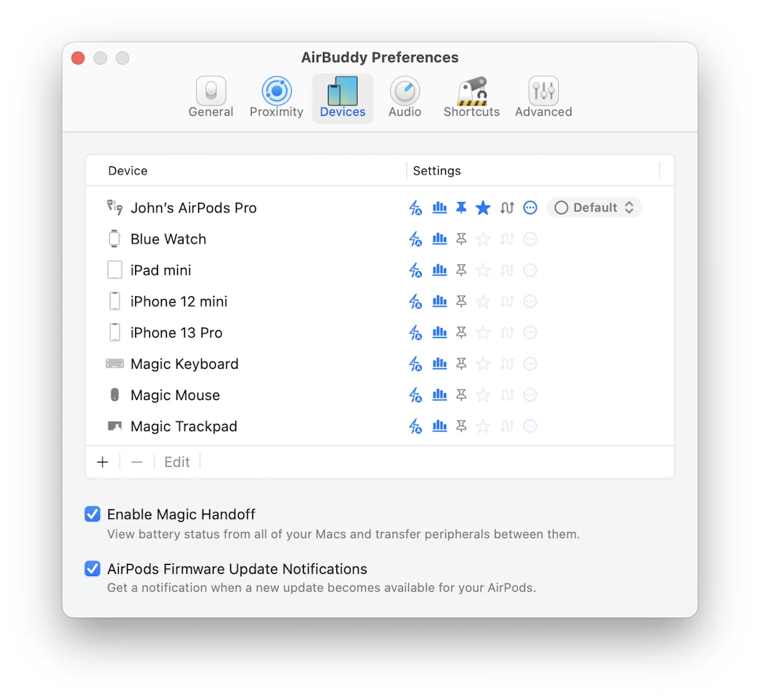This screenshot has height=700, width=760.
Task: Switch to the Proximity tab
Action: coord(276,98)
